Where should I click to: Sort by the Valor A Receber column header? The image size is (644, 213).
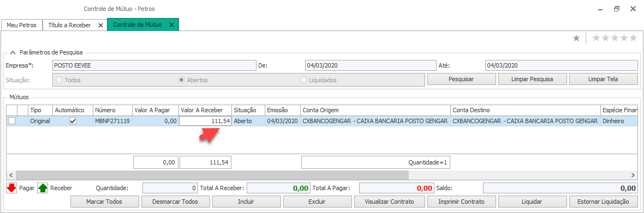(x=205, y=110)
